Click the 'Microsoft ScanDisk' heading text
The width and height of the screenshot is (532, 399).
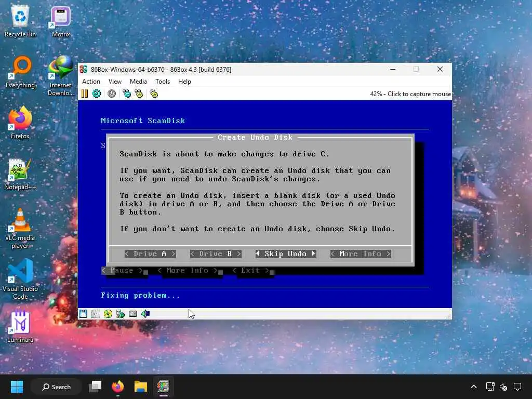tap(143, 121)
